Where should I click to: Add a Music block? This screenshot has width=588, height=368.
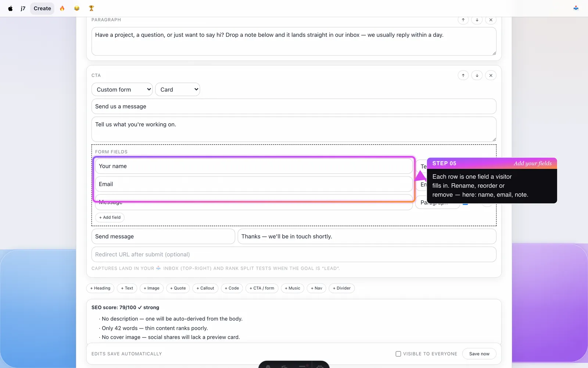click(x=293, y=288)
